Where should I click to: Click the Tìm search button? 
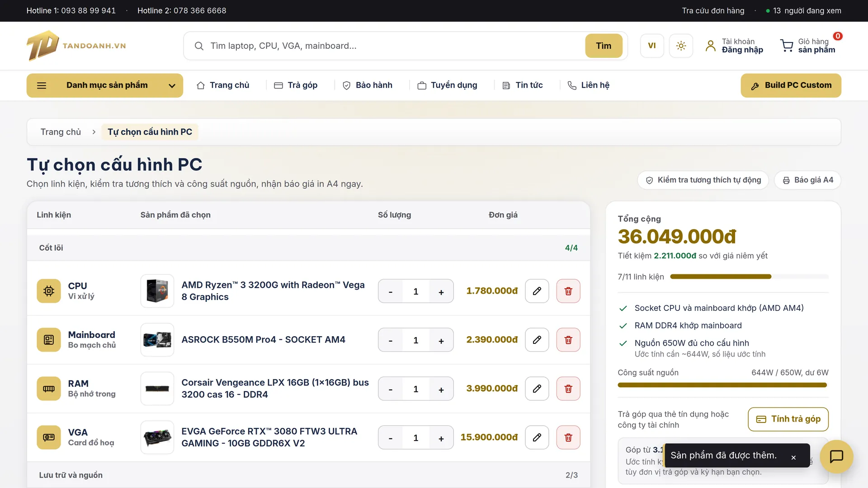[604, 46]
